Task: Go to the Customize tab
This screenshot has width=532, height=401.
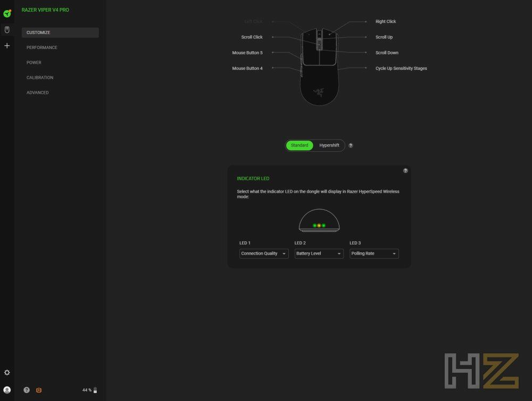Action: point(61,32)
